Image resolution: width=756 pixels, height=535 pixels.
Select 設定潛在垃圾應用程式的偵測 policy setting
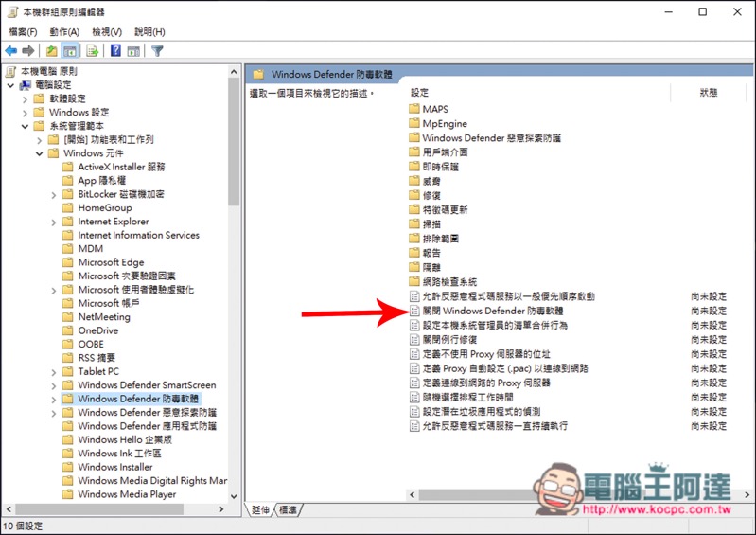[x=482, y=412]
